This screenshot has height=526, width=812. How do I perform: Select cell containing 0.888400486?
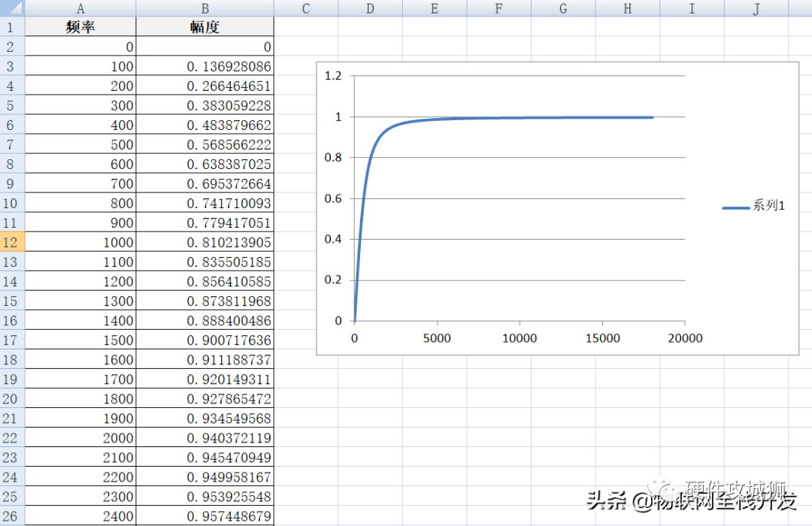tap(205, 320)
